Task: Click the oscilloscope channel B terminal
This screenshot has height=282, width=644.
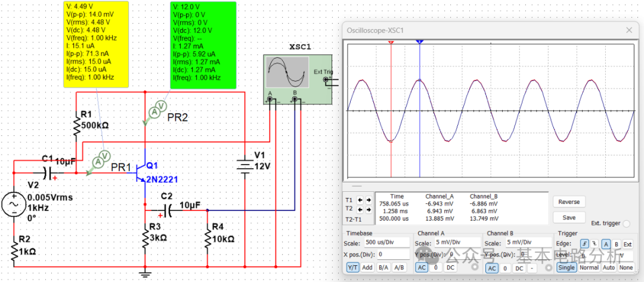Action: [295, 100]
